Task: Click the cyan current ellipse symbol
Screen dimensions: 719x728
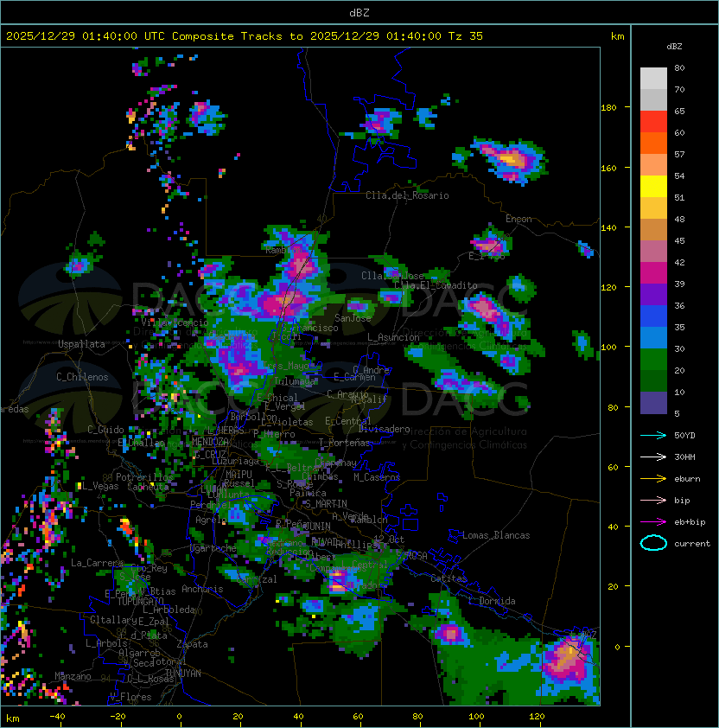Action: point(653,543)
